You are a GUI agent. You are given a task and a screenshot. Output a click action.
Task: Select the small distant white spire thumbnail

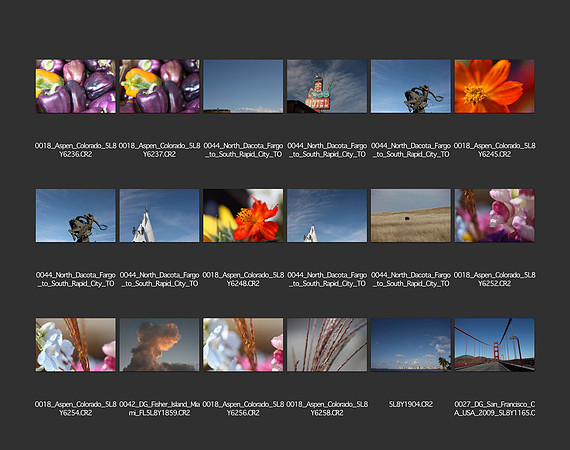click(x=327, y=216)
